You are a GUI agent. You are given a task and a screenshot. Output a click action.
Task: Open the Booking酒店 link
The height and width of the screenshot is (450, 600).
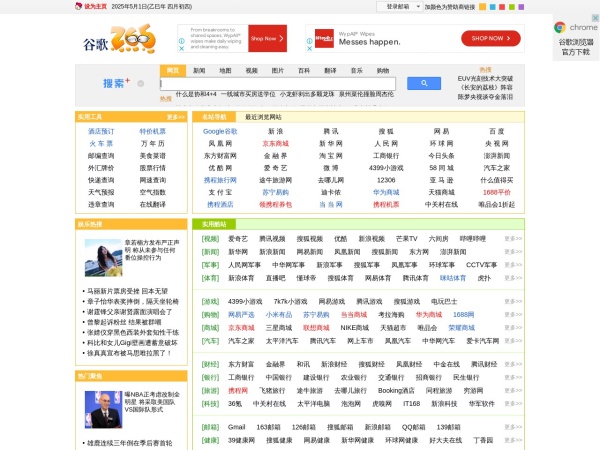click(396, 390)
